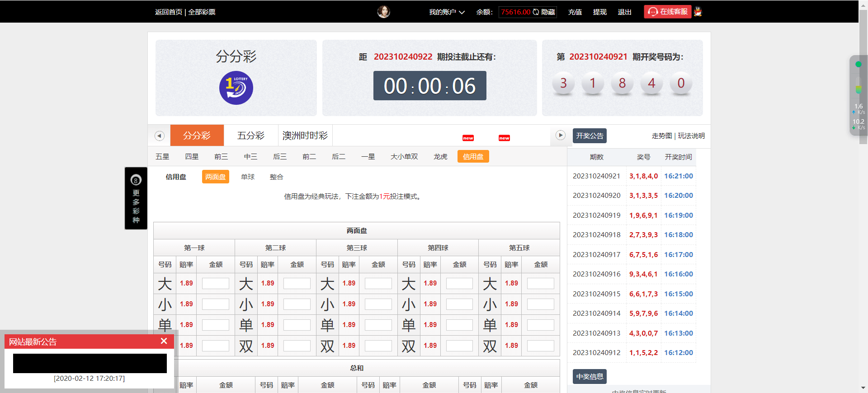Select the 龙虎 play category
This screenshot has width=868, height=393.
tap(440, 157)
